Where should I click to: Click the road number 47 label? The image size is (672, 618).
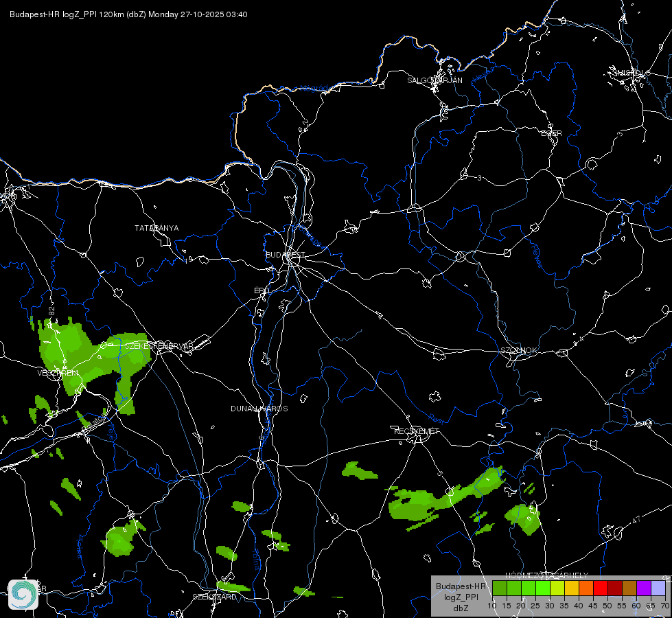tap(636, 520)
